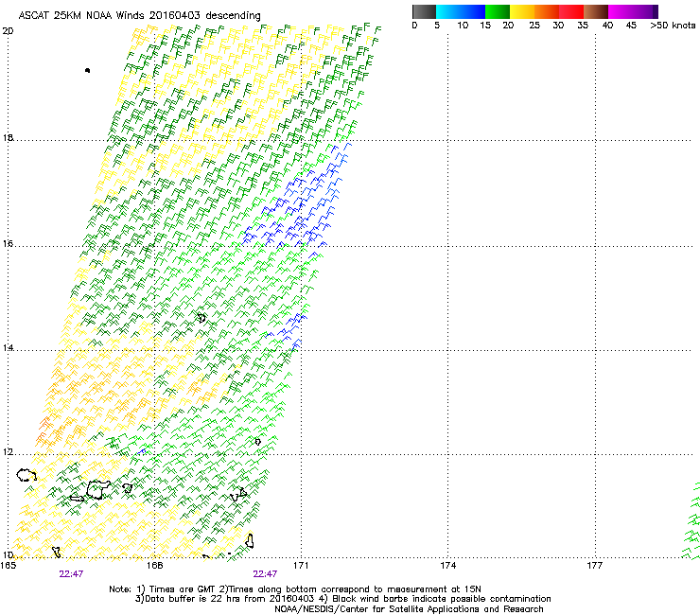Click the latitude '16' axis label
700x615 pixels.
(x=8, y=243)
